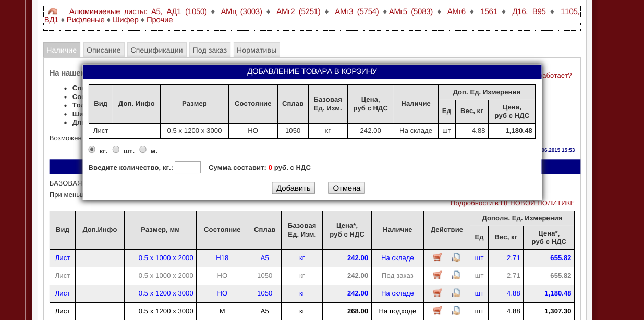The width and height of the screenshot is (644, 320).
Task: Click the red back arrow before Алюминиевые листы
Action: click(53, 11)
